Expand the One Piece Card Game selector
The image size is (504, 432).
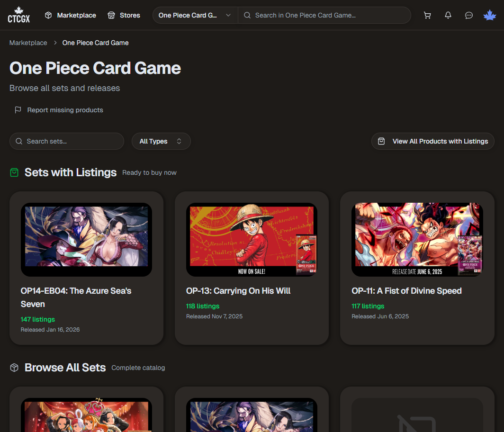tap(195, 15)
